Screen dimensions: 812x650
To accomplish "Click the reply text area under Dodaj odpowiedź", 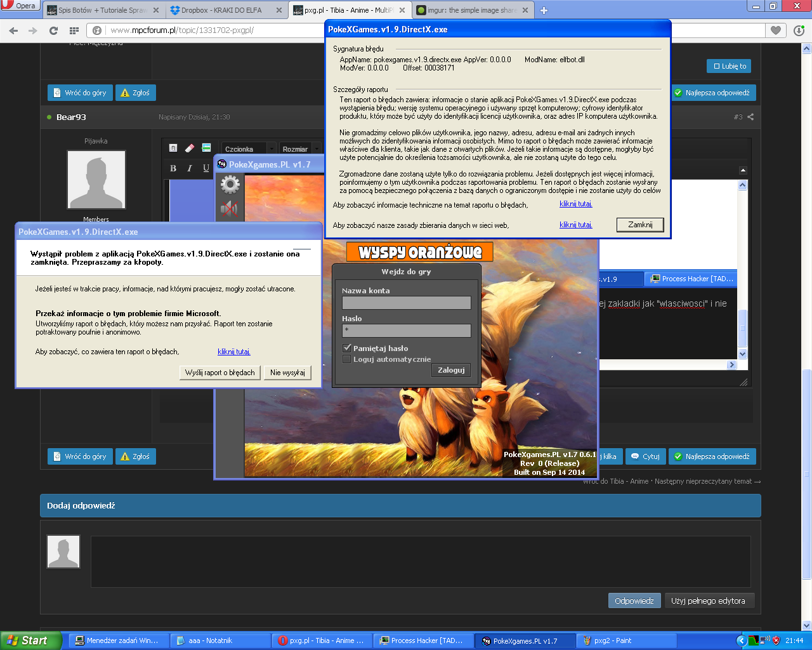I will pos(421,562).
